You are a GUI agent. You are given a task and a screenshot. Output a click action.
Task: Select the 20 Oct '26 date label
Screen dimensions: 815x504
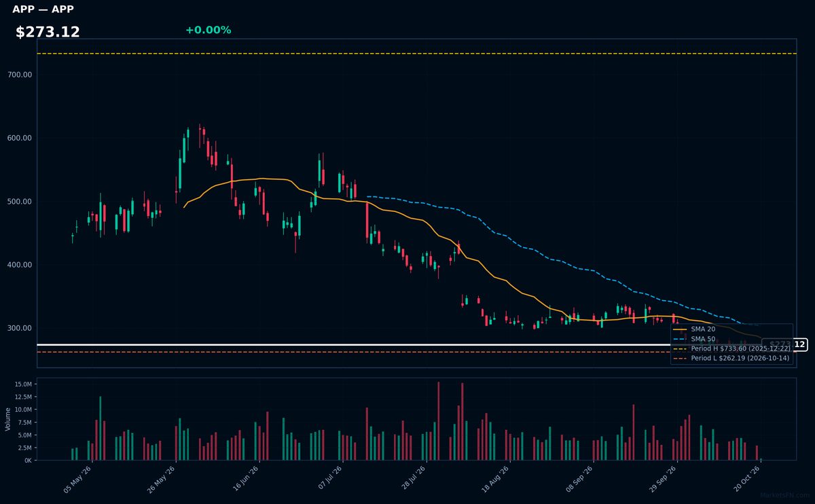tap(746, 480)
